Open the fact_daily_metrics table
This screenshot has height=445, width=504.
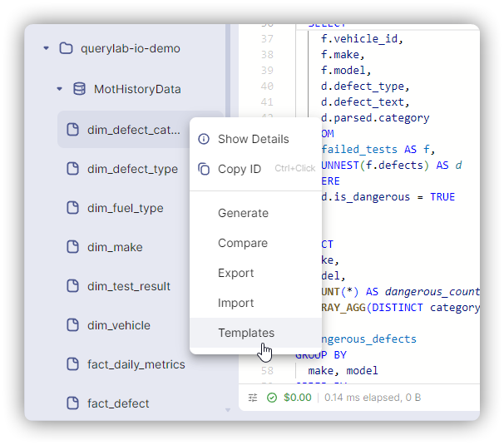click(x=136, y=364)
